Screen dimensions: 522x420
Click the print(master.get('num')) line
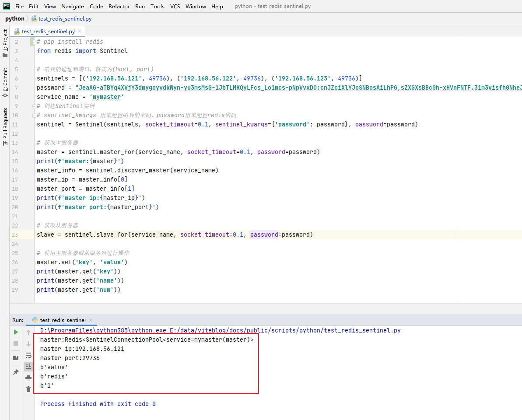(x=79, y=290)
